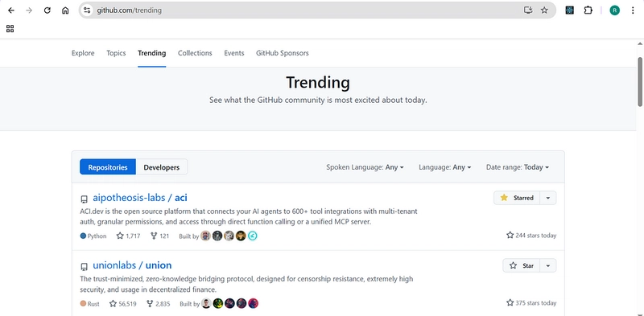644x316 pixels.
Task: Click the browser back arrow
Action: [x=11, y=10]
